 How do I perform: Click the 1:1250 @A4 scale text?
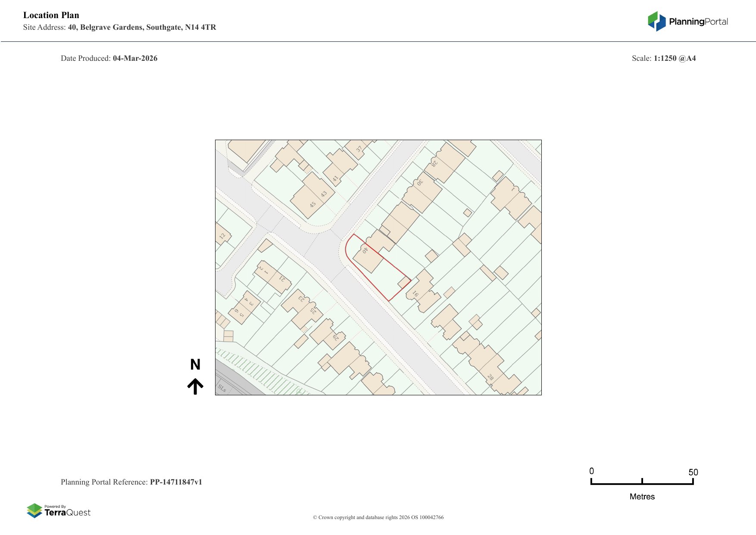(675, 58)
